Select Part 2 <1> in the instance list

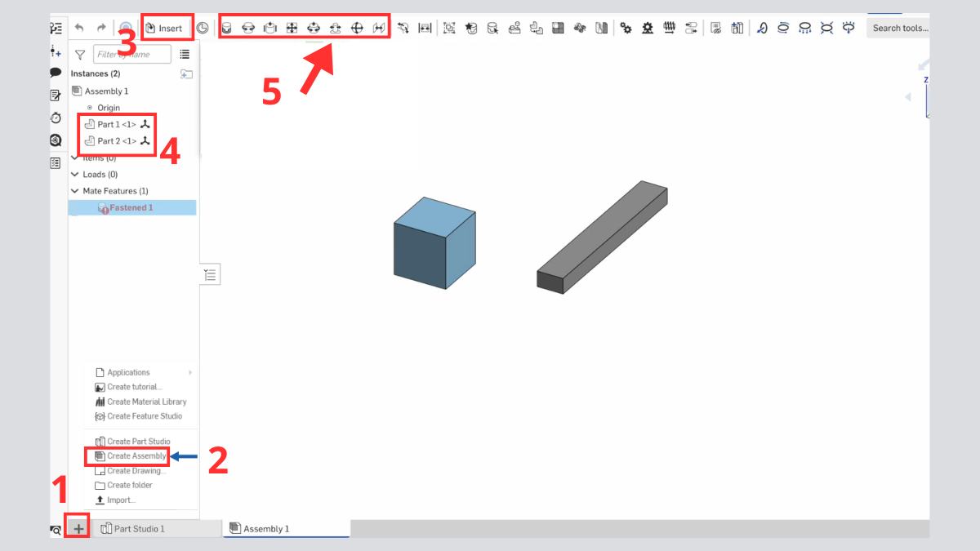pyautogui.click(x=117, y=140)
